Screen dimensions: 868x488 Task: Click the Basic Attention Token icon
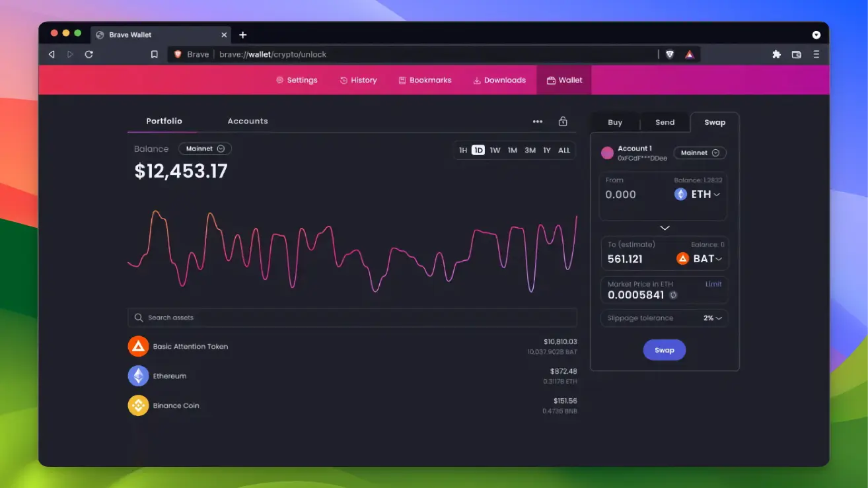pos(138,345)
